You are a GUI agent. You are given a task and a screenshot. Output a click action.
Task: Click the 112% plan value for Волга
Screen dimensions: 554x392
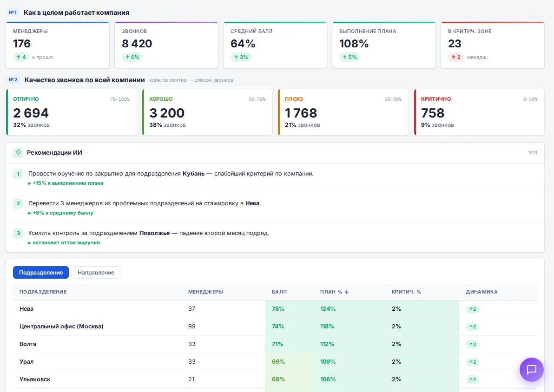[x=327, y=344]
